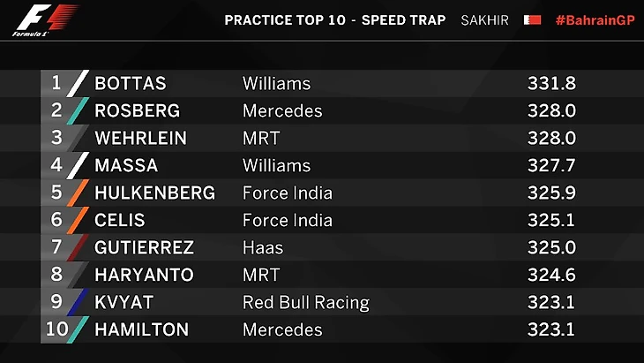This screenshot has height=363, width=644.
Task: Click Bottas's top speed 331.8
Action: [551, 84]
